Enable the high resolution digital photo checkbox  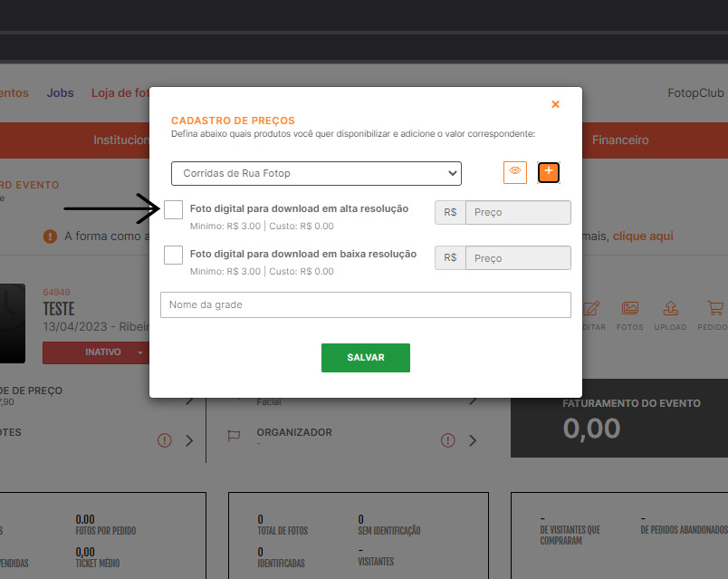(x=173, y=209)
